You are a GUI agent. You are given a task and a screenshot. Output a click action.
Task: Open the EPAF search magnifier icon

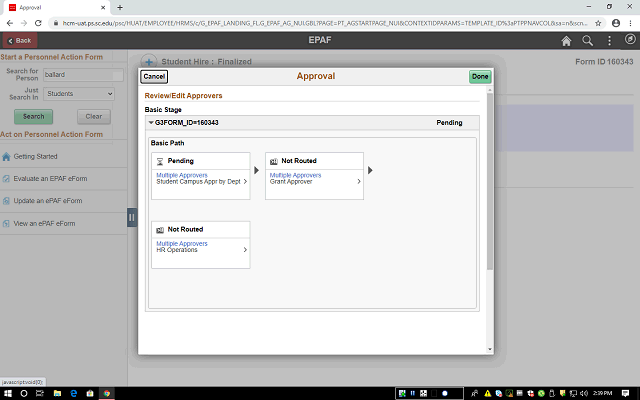tap(587, 40)
